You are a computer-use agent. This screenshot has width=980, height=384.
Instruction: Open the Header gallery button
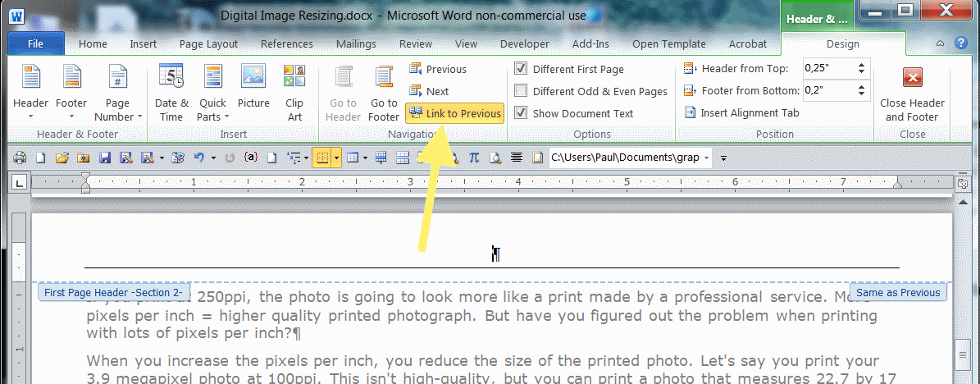(30, 92)
